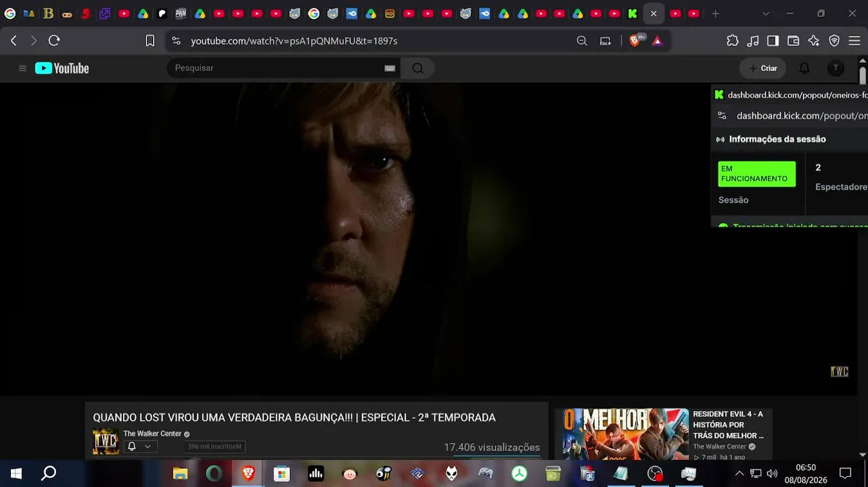The height and width of the screenshot is (487, 868).
Task: Open the browser main hamburger menu
Action: (x=854, y=41)
